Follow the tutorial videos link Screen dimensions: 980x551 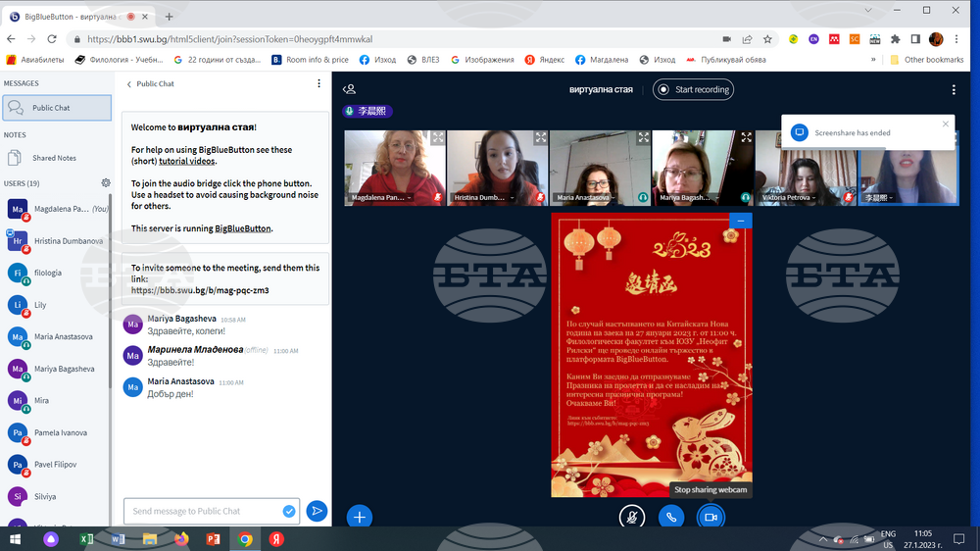187,161
